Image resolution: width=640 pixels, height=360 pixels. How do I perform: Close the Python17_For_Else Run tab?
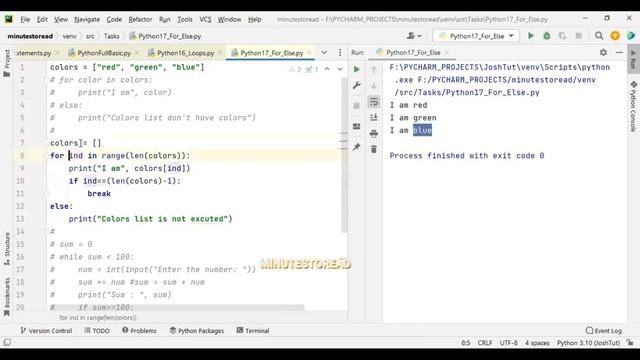pos(447,52)
